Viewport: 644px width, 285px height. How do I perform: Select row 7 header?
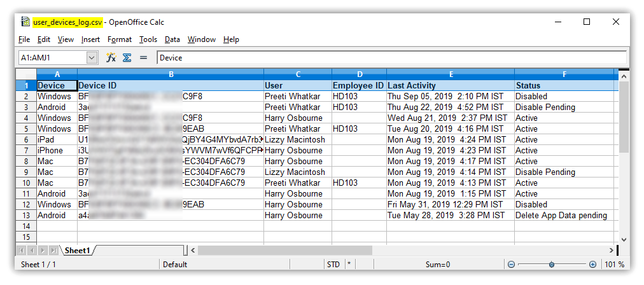point(26,150)
